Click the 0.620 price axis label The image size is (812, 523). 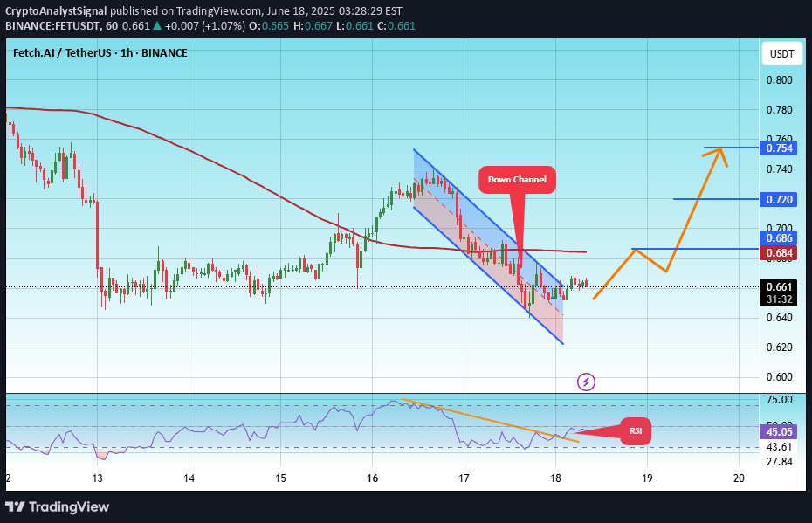coord(780,347)
